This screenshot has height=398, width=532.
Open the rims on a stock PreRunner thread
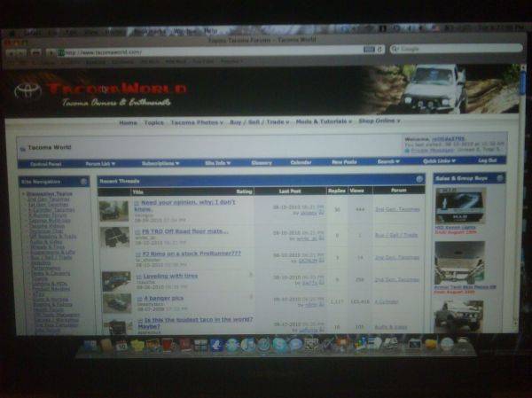tap(192, 254)
